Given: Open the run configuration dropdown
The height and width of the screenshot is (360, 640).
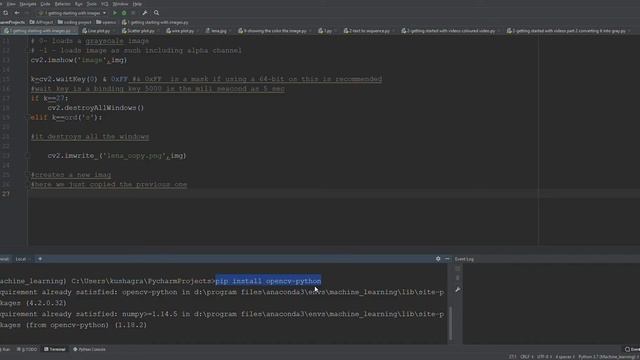Looking at the screenshot, I should tap(73, 13).
